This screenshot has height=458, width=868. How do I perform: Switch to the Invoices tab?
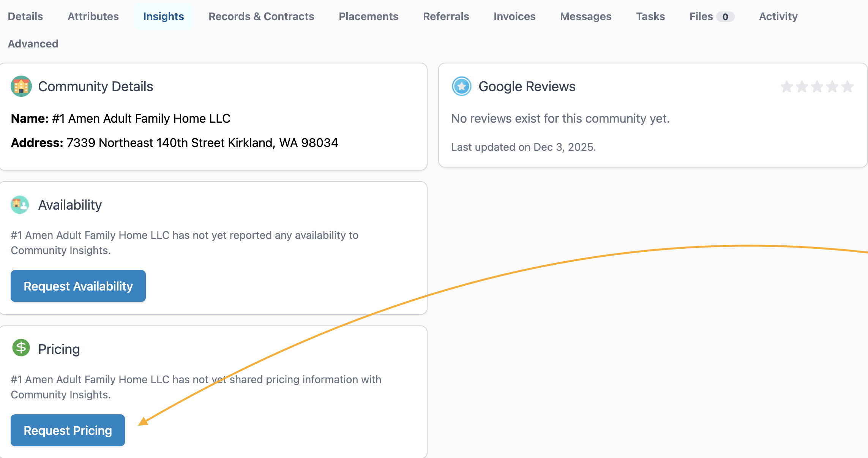click(514, 16)
